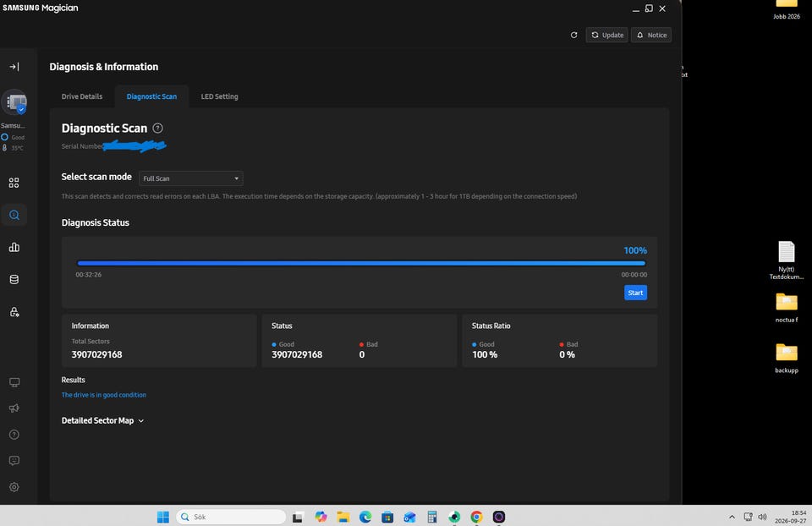Open the chat feedback icon in sidebar
The image size is (812, 526).
14,461
